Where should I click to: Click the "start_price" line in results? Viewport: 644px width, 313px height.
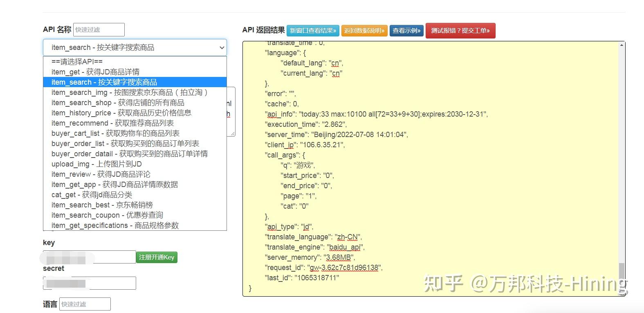click(x=307, y=176)
